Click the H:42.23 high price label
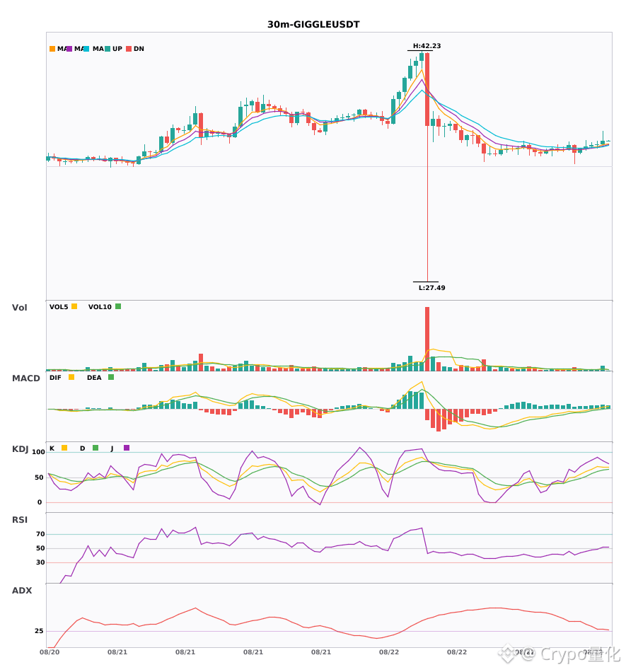This screenshot has height=672, width=626. click(427, 46)
